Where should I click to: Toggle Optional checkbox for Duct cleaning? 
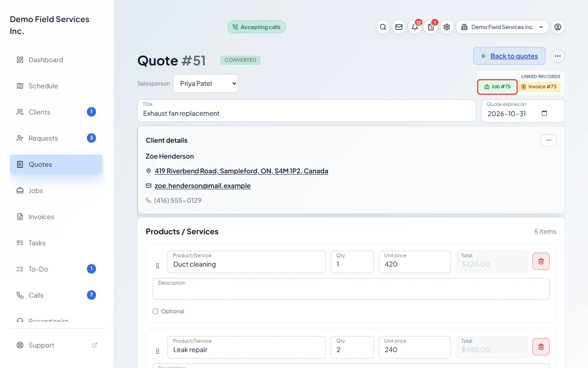coord(155,312)
